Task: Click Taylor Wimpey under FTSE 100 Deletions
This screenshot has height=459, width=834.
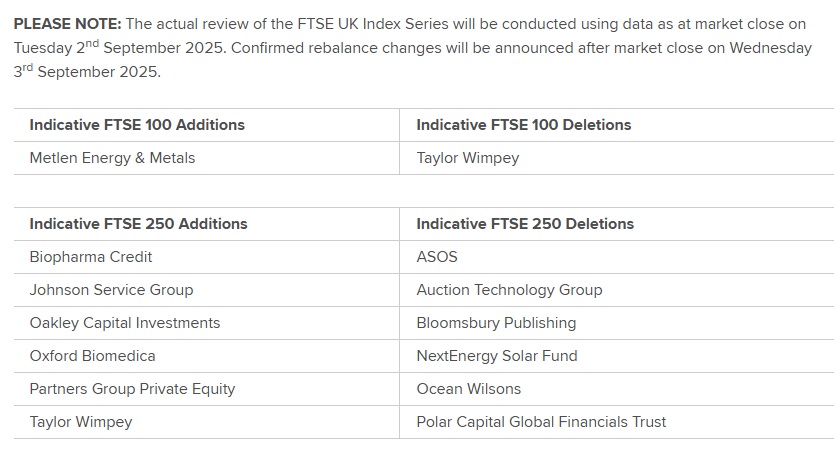Action: tap(467, 158)
